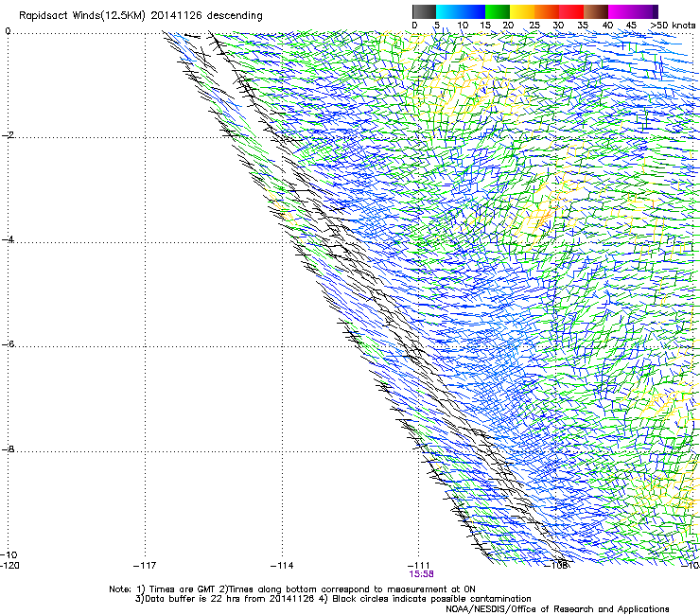Click the green 15-20 knots legend segment
The height and width of the screenshot is (615, 700).
pos(498,11)
